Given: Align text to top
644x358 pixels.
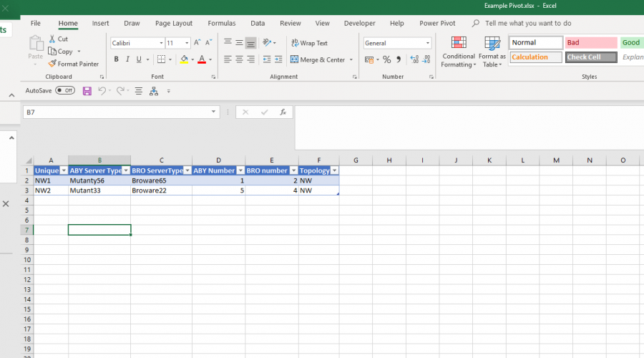Looking at the screenshot, I should (228, 42).
